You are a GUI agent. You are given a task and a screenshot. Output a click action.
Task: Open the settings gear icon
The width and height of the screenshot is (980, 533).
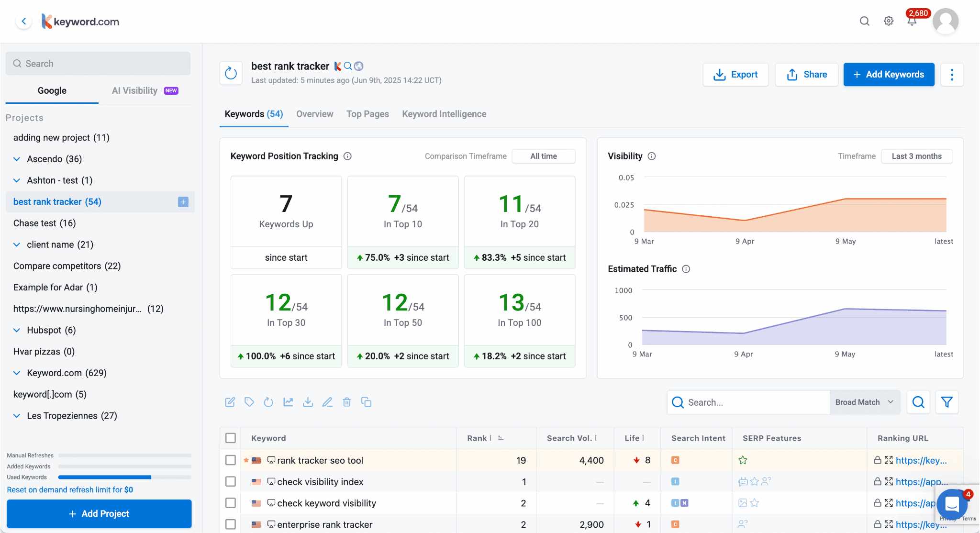pos(889,21)
